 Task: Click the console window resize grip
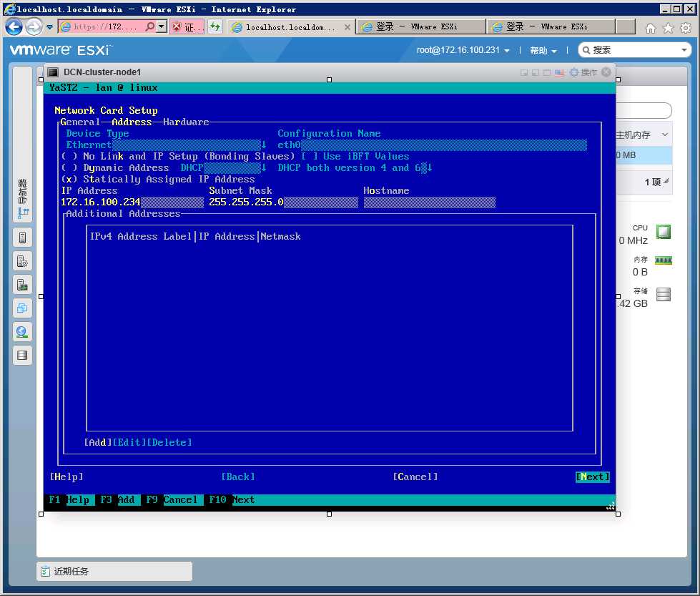(x=611, y=506)
